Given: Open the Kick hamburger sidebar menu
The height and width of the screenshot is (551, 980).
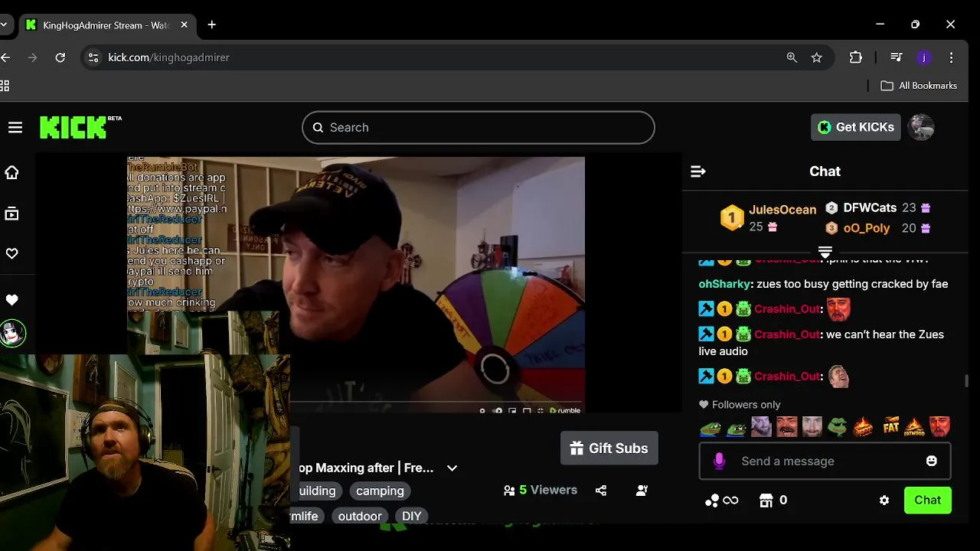Looking at the screenshot, I should [x=15, y=127].
